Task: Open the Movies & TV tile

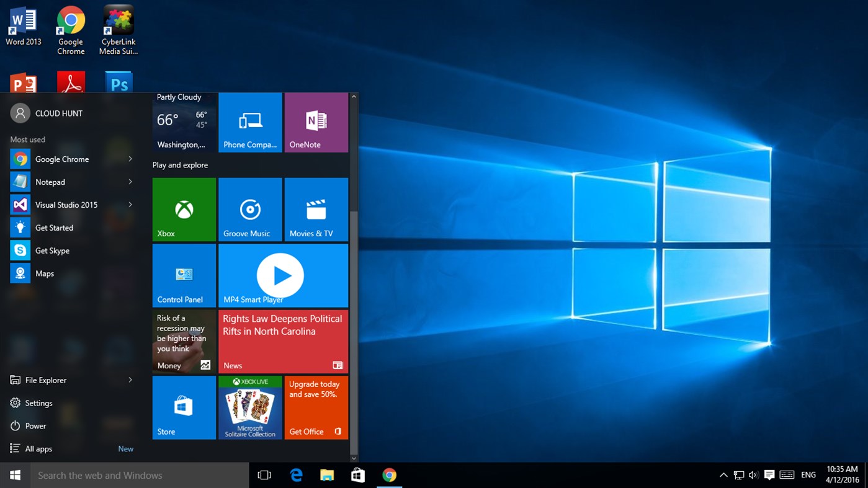Action: coord(316,210)
